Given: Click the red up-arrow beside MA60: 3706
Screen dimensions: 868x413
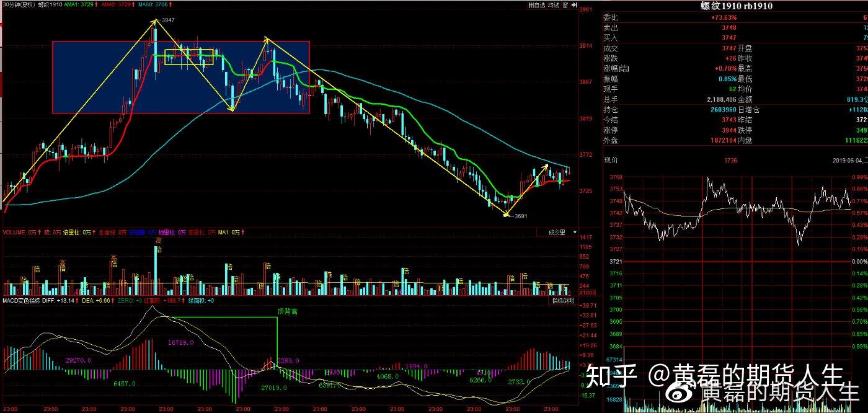Looking at the screenshot, I should point(170,4).
